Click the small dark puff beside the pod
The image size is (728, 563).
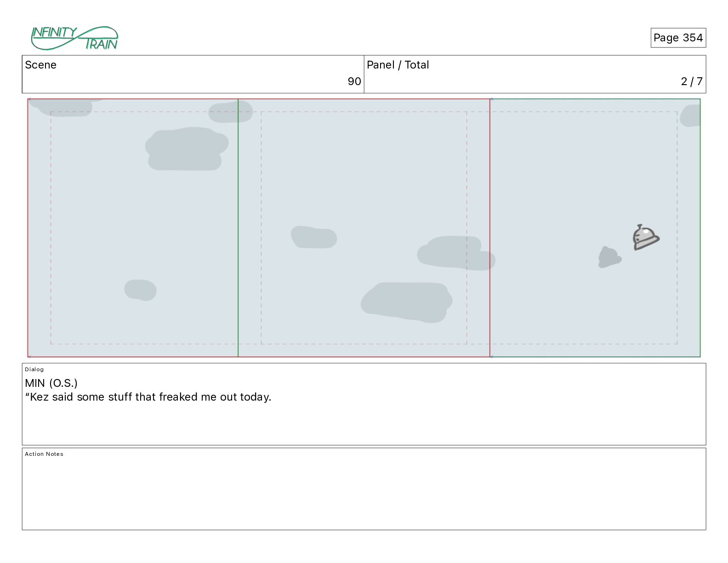(609, 258)
